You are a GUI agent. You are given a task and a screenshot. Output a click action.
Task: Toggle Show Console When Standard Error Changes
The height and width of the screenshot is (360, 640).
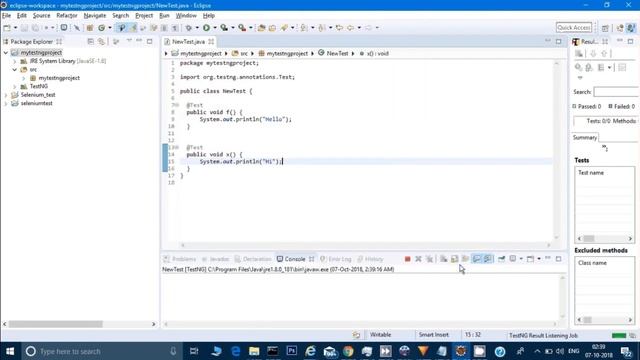488,259
